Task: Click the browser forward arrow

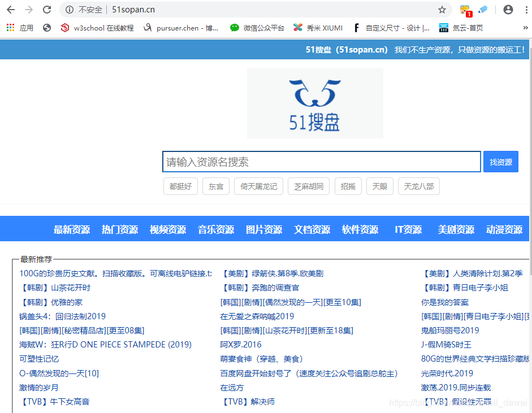Action: [x=29, y=10]
